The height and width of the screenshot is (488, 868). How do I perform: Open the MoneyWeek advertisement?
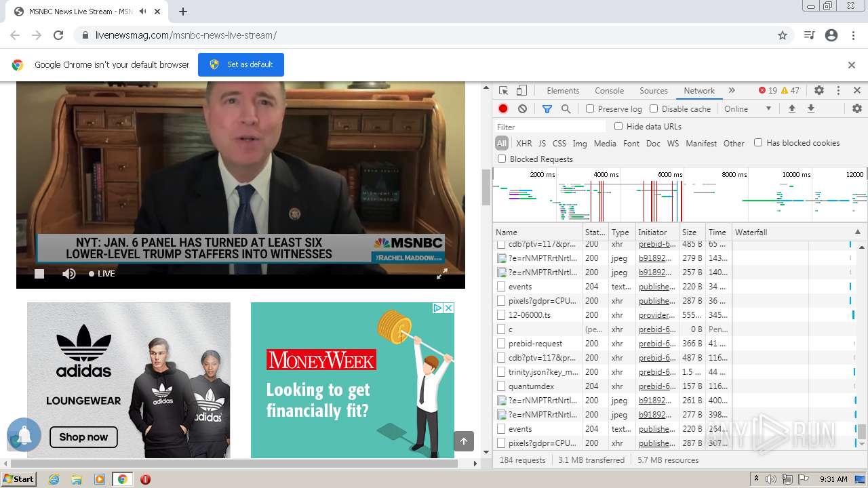pos(353,380)
